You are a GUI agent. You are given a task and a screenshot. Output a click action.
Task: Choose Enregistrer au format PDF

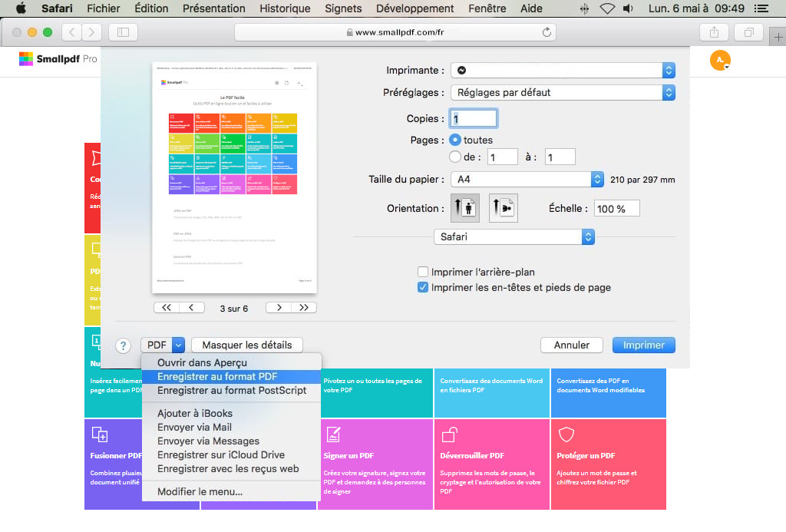232,377
